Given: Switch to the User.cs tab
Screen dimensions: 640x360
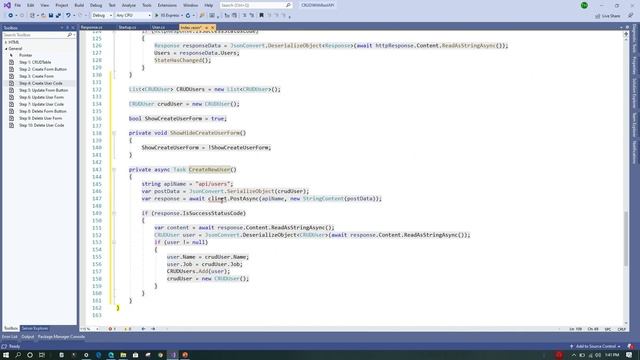Looking at the screenshot, I should (158, 27).
